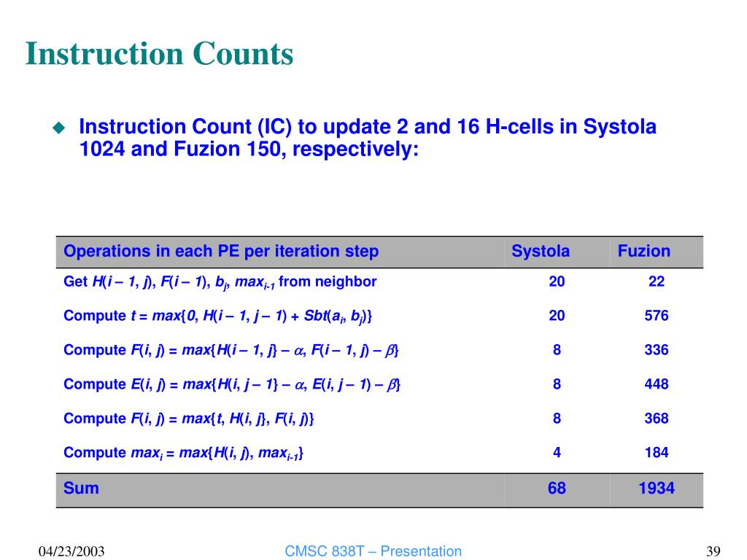Click the Systola sum '68'
The height and width of the screenshot is (560, 747).
point(557,488)
